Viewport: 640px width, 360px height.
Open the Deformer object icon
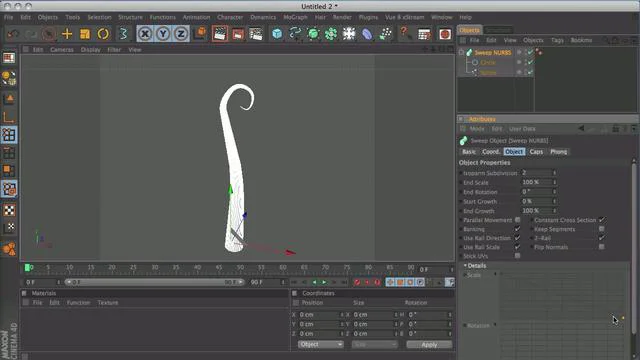[x=367, y=34]
